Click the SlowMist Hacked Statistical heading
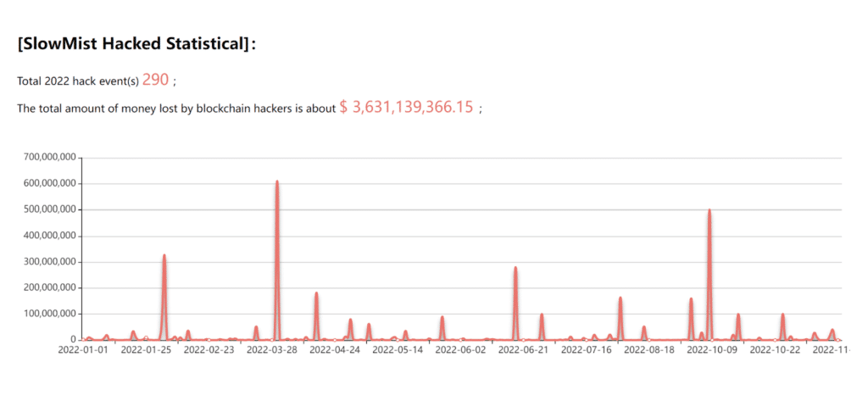This screenshot has width=868, height=418. pyautogui.click(x=136, y=44)
